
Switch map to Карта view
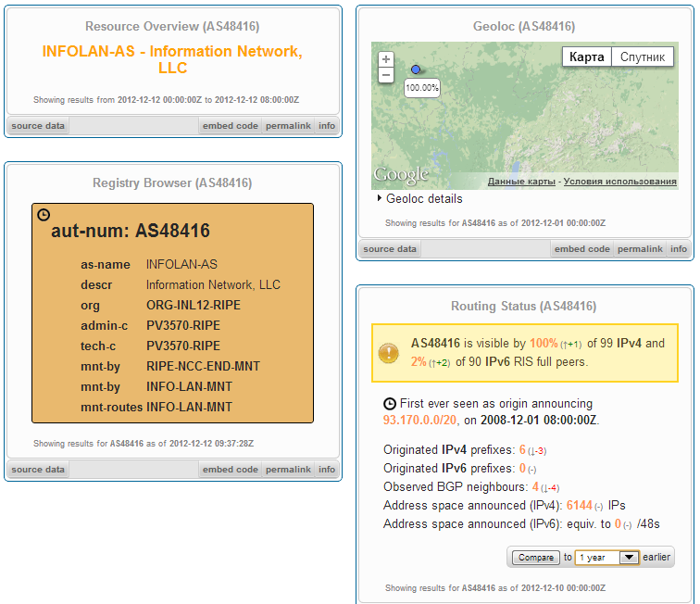click(x=587, y=57)
